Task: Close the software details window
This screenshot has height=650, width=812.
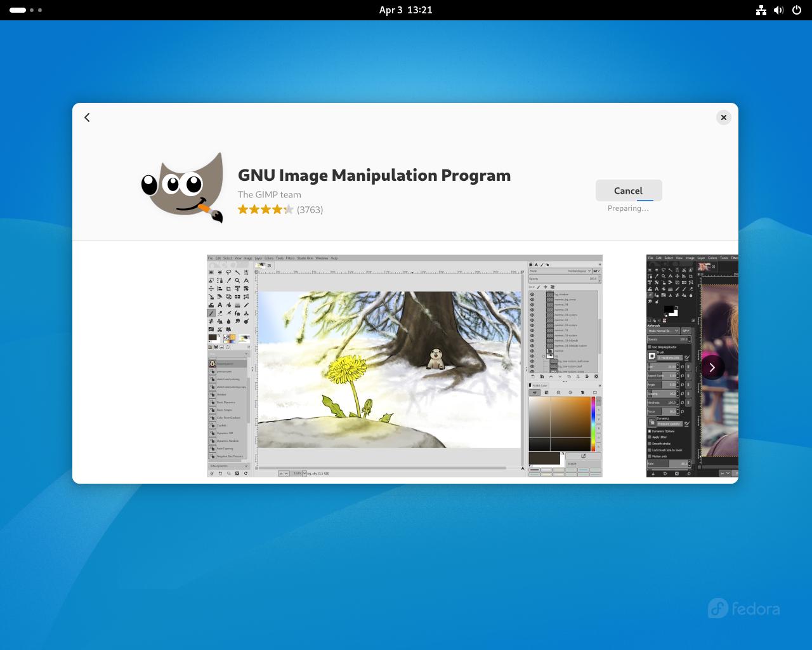Action: pyautogui.click(x=723, y=117)
